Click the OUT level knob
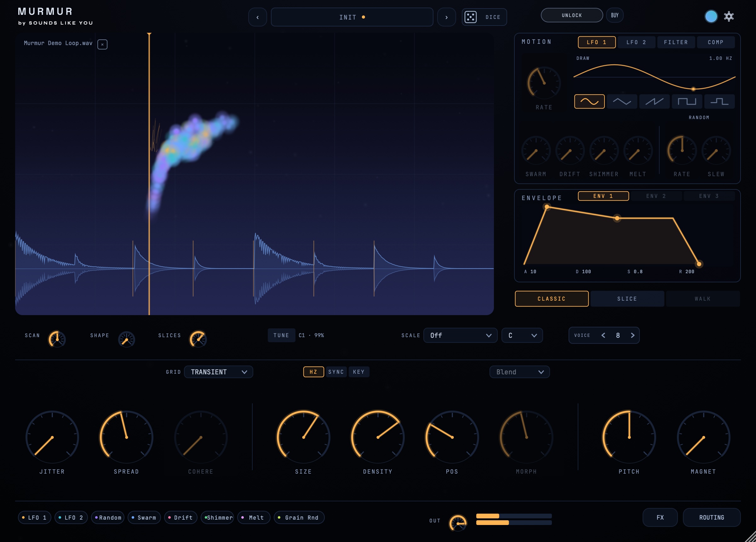756x542 pixels. (x=458, y=523)
